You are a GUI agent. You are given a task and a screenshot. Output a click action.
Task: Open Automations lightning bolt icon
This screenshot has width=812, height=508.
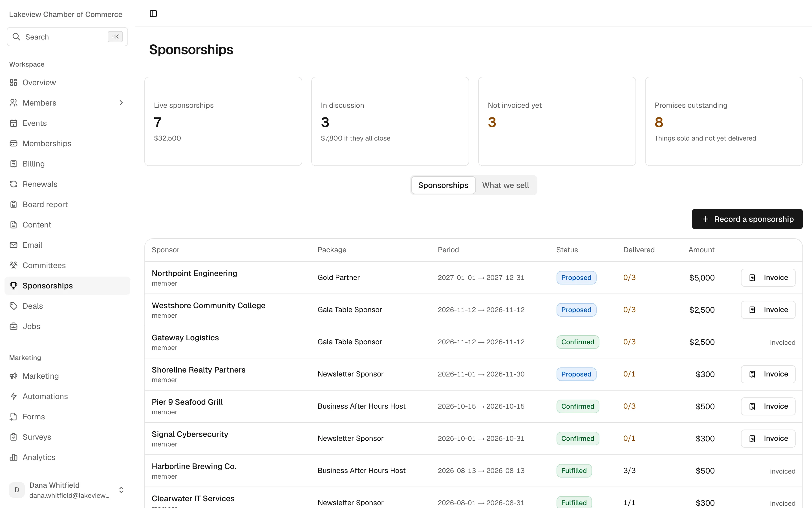(x=14, y=397)
